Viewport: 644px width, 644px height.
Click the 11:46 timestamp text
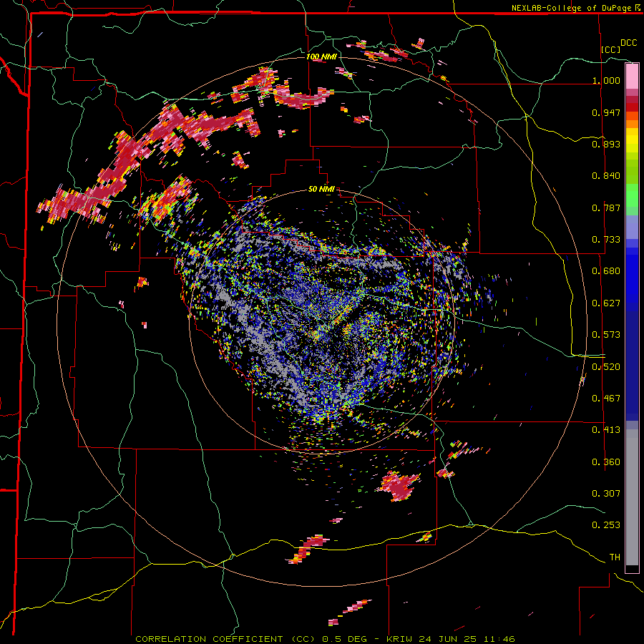[x=499, y=639]
